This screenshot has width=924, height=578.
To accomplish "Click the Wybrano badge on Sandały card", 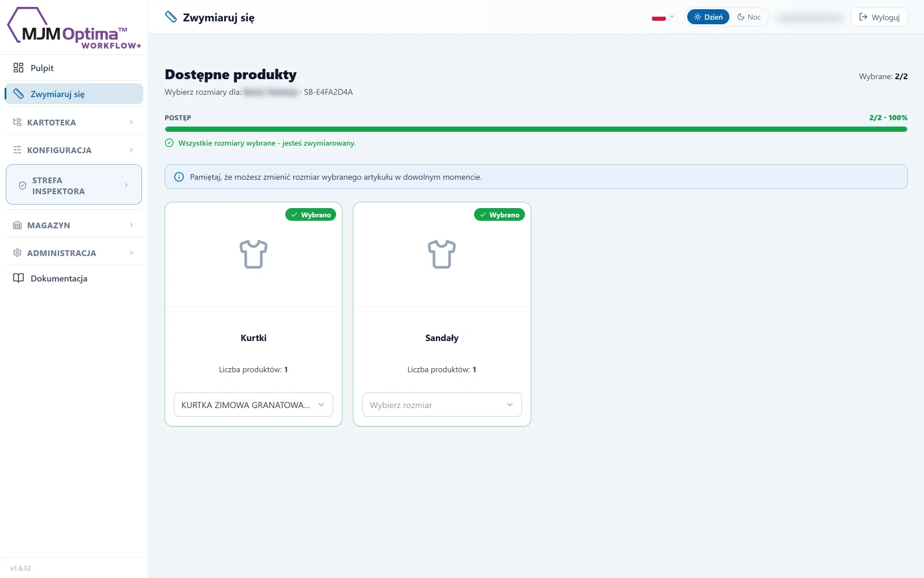I will coord(500,214).
